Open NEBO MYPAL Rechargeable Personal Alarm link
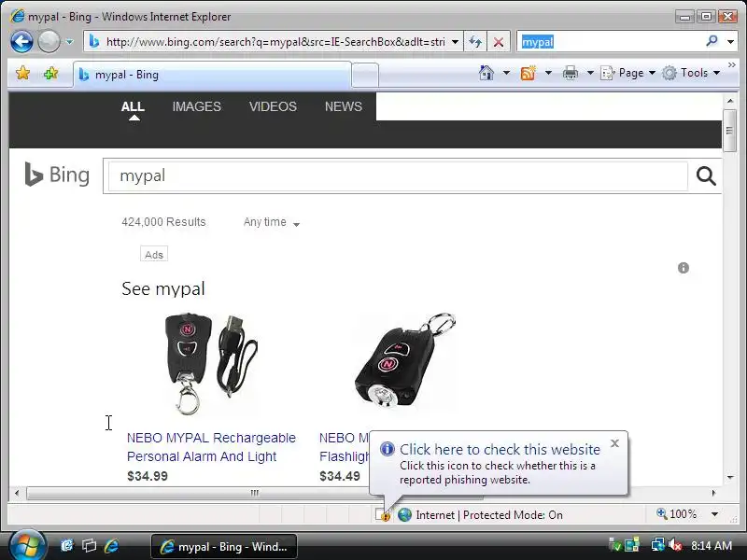This screenshot has width=747, height=560. point(211,447)
